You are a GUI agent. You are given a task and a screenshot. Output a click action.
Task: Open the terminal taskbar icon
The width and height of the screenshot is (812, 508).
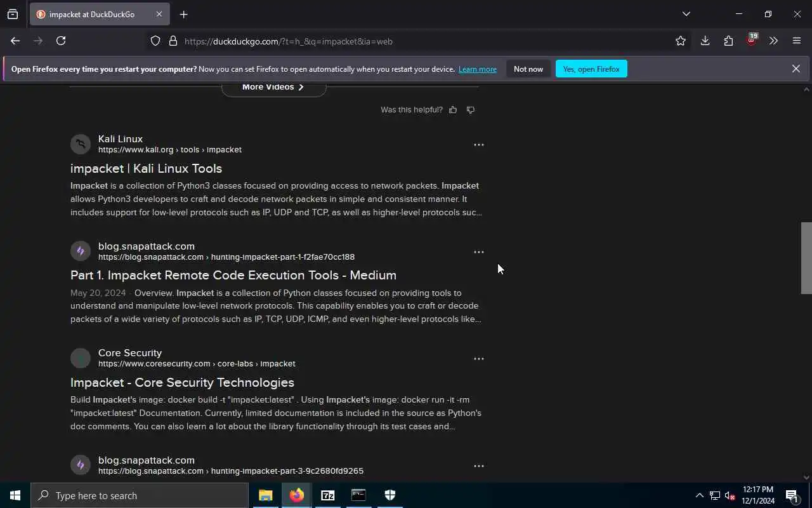(359, 495)
